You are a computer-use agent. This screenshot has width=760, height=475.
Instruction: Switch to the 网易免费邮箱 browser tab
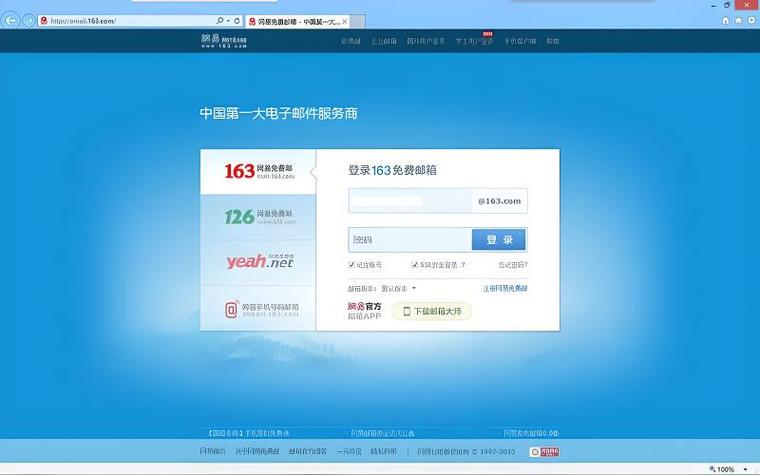[x=298, y=21]
